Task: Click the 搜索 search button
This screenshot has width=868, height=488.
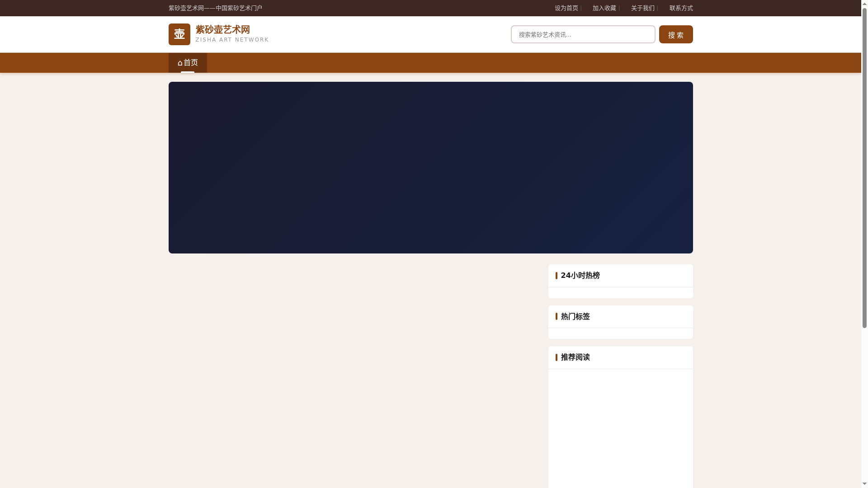Action: [x=675, y=34]
